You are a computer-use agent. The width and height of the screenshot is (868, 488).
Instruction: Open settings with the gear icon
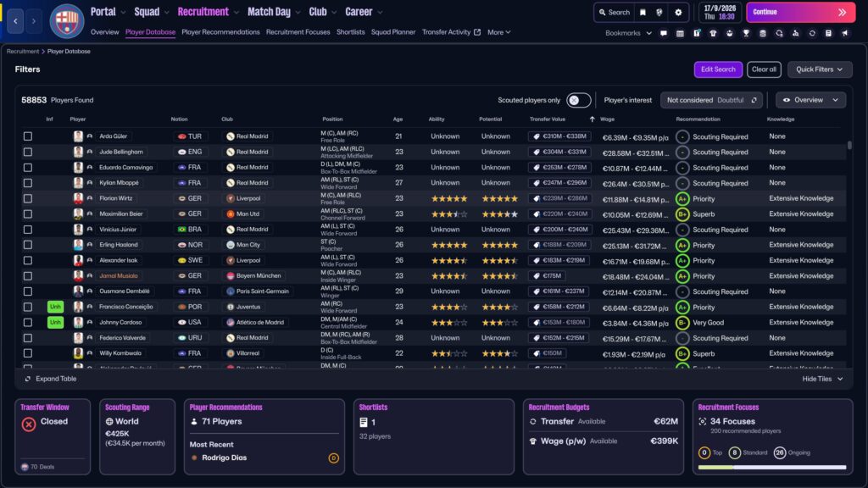pyautogui.click(x=678, y=12)
